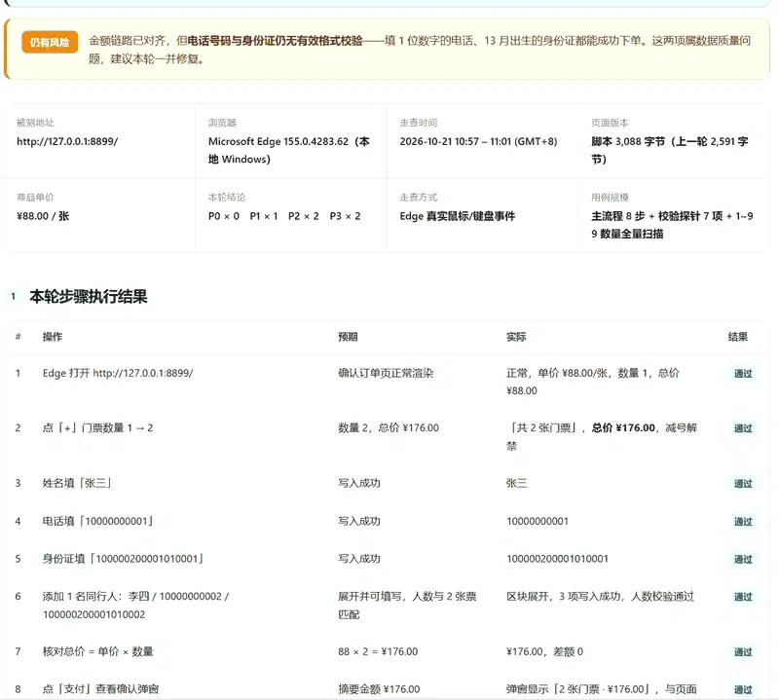Select step 6 operation 添加 1 名同行人
Screen dimensions: 779x700
(135, 606)
